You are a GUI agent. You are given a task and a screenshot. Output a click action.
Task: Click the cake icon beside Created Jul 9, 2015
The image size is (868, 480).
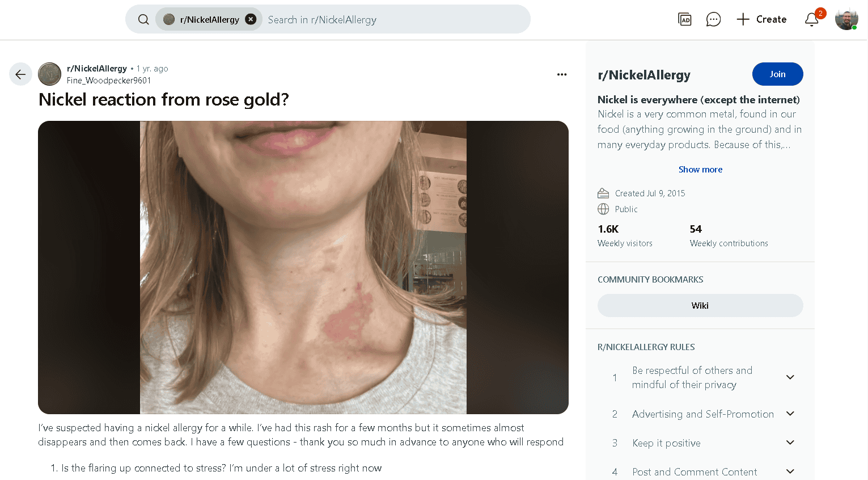coord(603,193)
